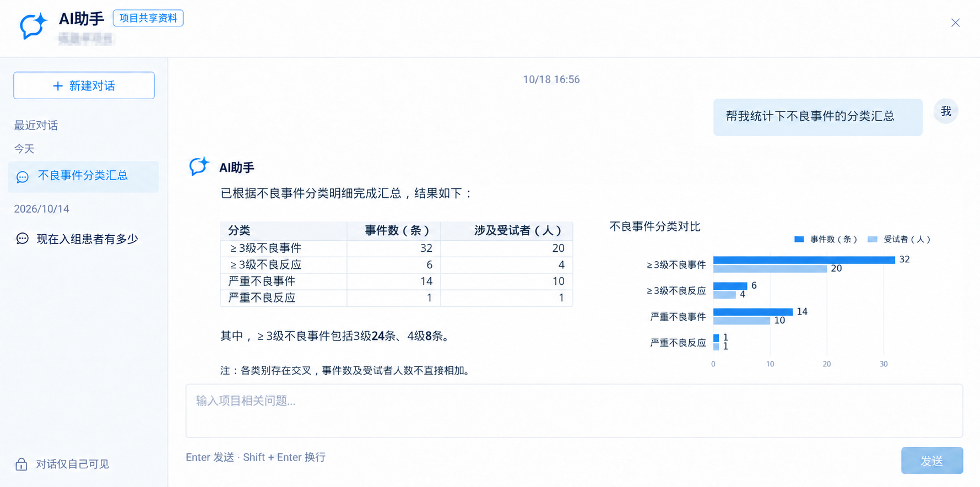Select the 严重不良反应 table row label
Screen dimensions: 980x487
pos(262,298)
